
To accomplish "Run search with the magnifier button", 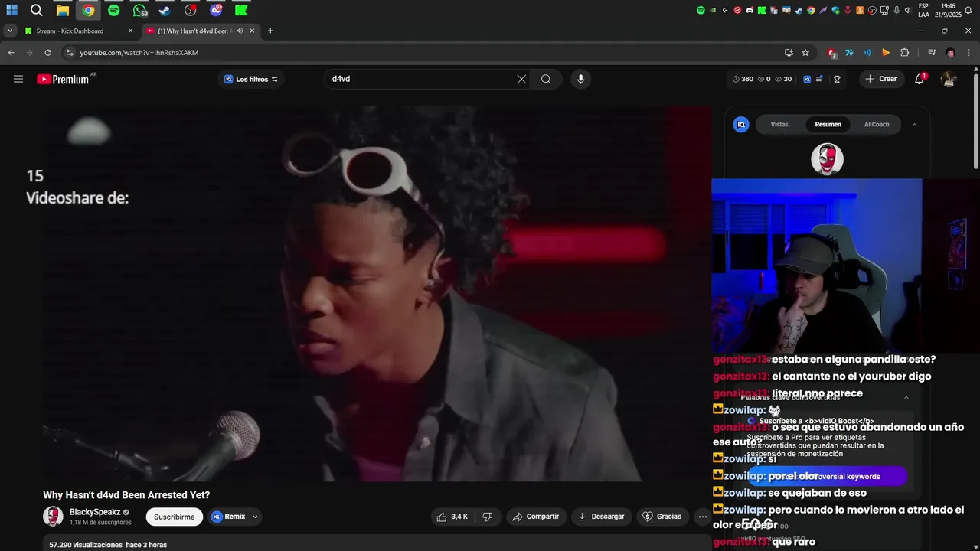I will 546,79.
